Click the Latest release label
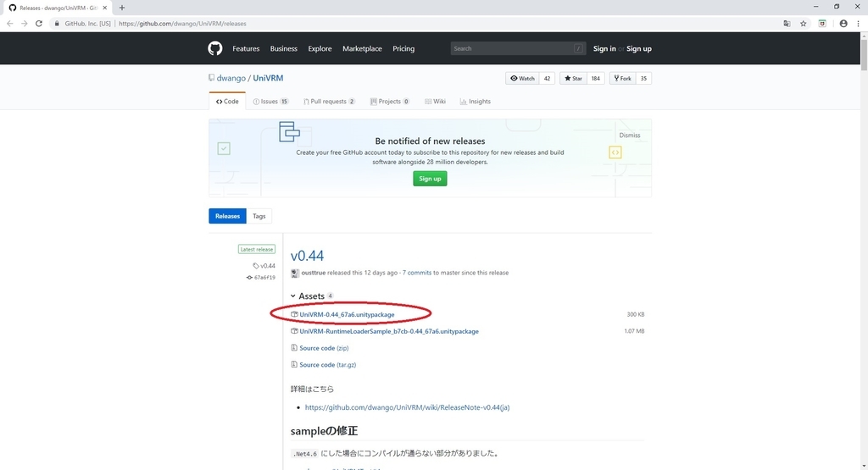Image resolution: width=868 pixels, height=470 pixels. click(x=256, y=249)
